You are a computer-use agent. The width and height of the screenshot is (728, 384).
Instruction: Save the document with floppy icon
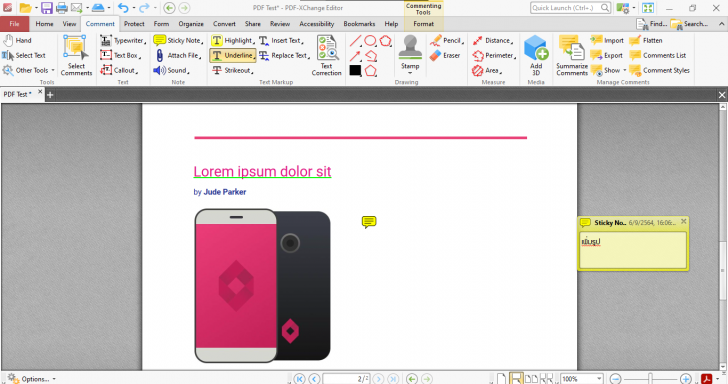click(46, 7)
